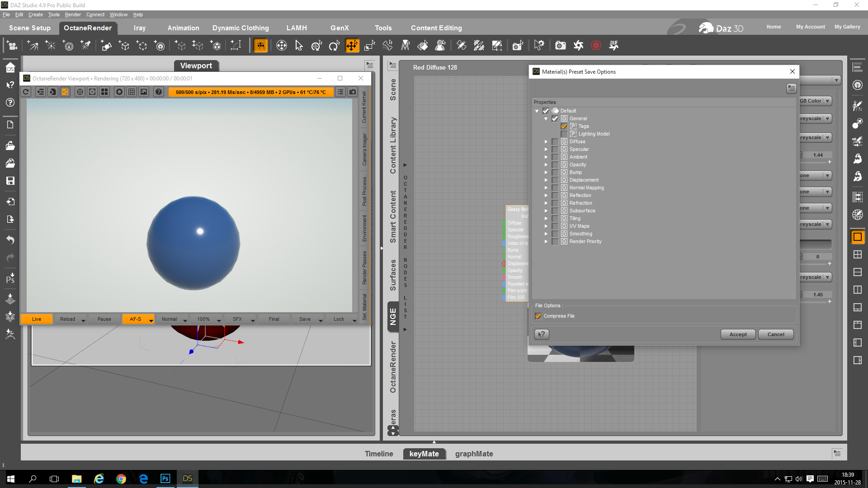Expand the Specular property group
The width and height of the screenshot is (868, 488).
tap(546, 150)
